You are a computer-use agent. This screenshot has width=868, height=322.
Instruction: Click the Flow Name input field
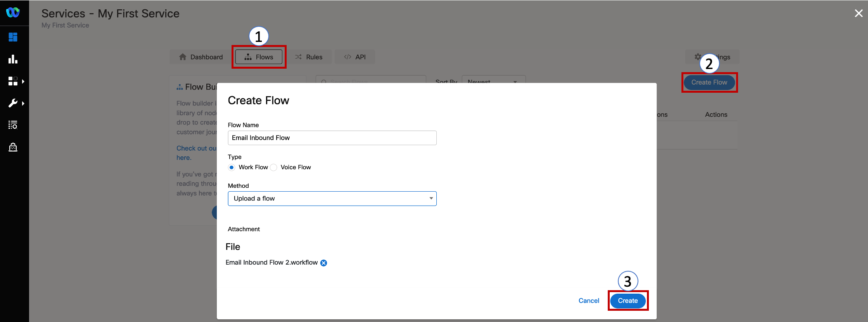point(332,138)
